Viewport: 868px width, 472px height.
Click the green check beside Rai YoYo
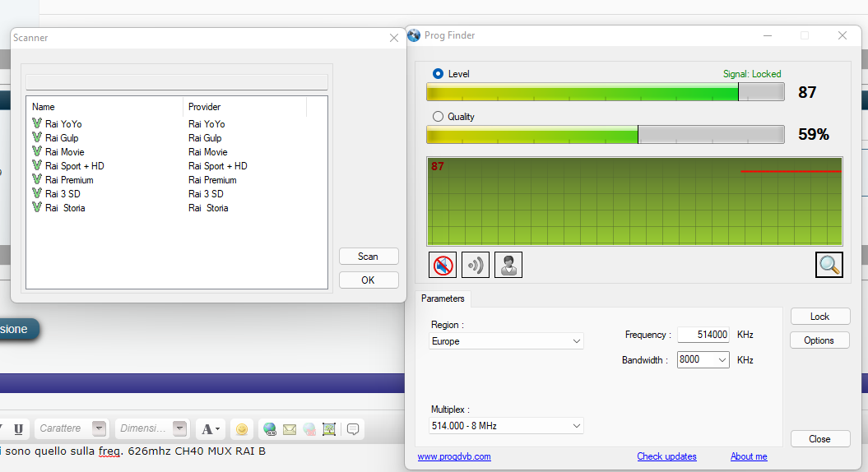click(37, 123)
